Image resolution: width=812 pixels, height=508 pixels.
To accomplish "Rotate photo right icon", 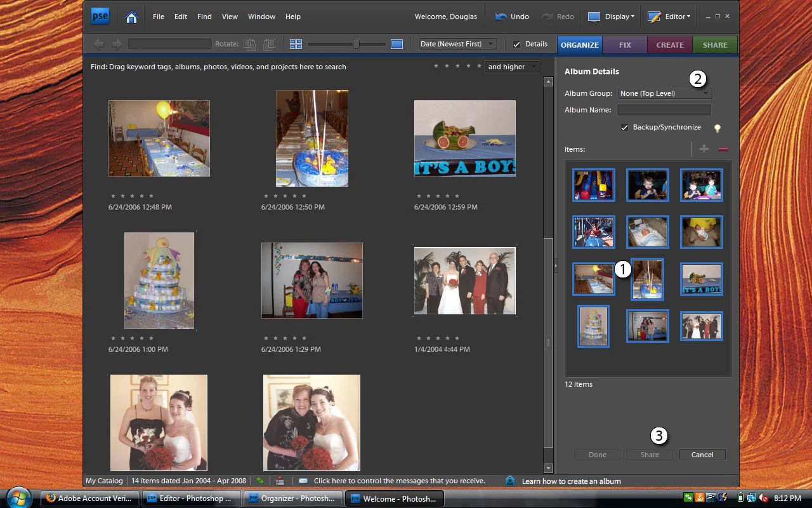I will point(269,44).
